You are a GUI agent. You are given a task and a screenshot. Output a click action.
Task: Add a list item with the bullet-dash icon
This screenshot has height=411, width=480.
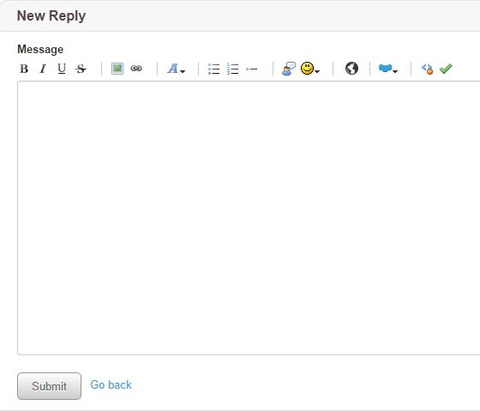[252, 69]
